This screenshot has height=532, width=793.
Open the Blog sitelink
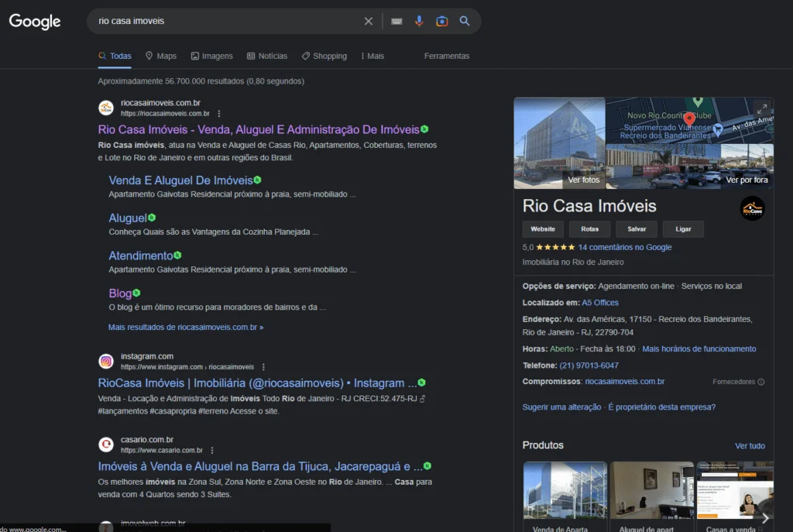(x=120, y=293)
